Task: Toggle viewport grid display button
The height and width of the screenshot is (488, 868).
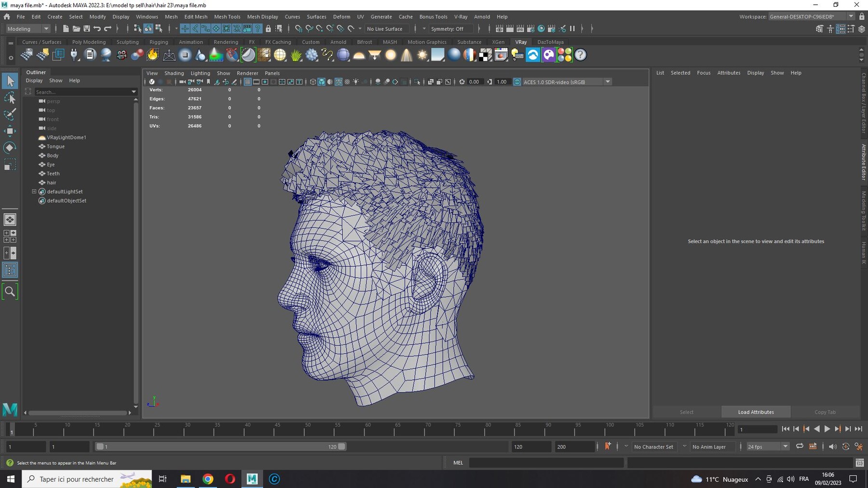Action: pyautogui.click(x=247, y=82)
